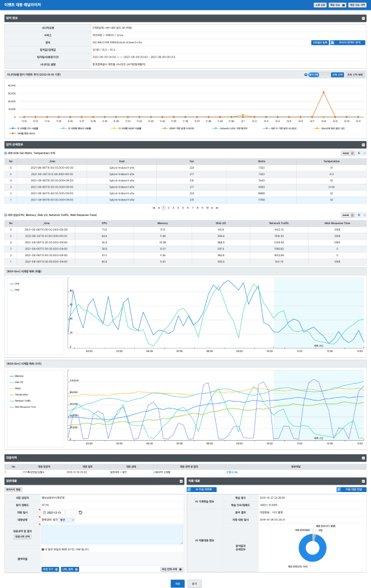Image resolution: width=371 pixels, height=588 pixels.
Task: Go to next page in table pagination
Action: [212, 207]
